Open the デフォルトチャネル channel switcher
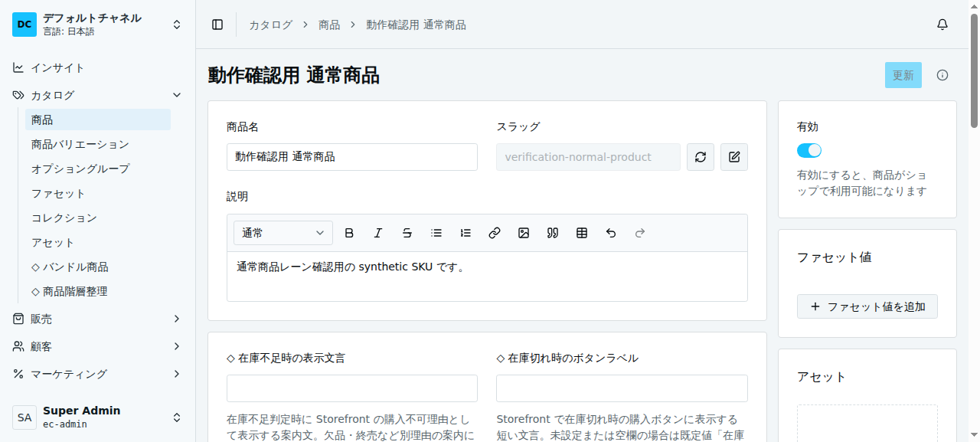This screenshot has width=980, height=442. tap(98, 25)
